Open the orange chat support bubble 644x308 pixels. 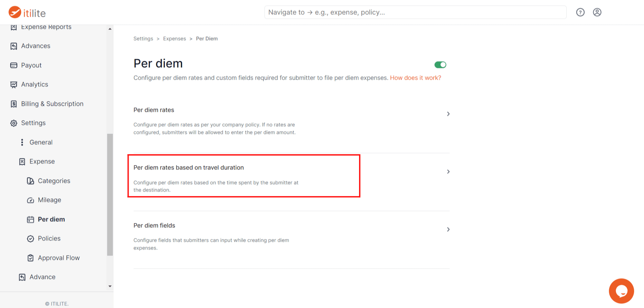tap(621, 291)
